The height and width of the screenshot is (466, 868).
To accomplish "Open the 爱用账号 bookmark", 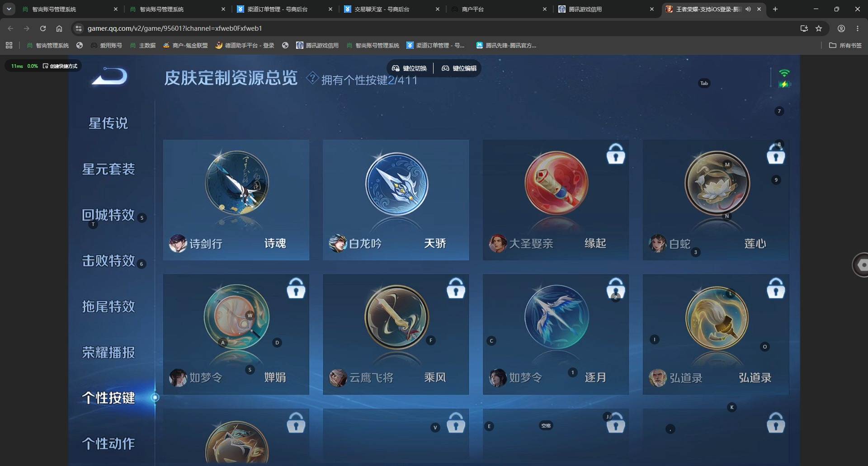I will (107, 45).
